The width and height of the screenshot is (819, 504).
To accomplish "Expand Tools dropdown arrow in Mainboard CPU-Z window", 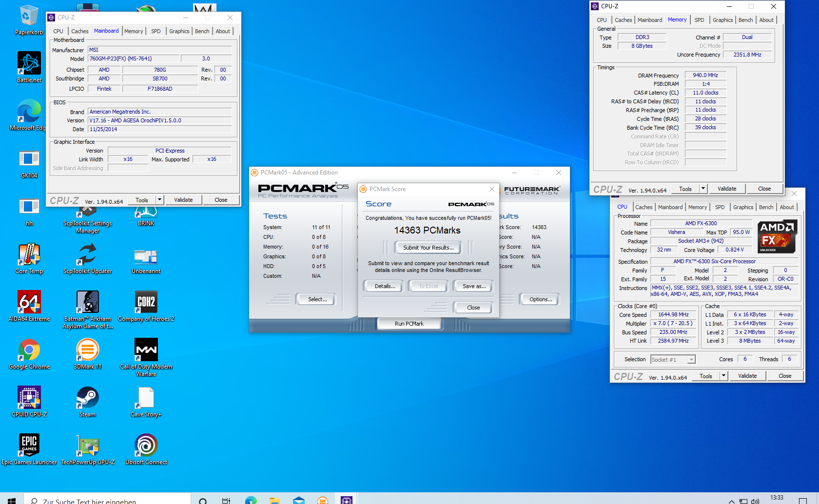I will point(159,200).
